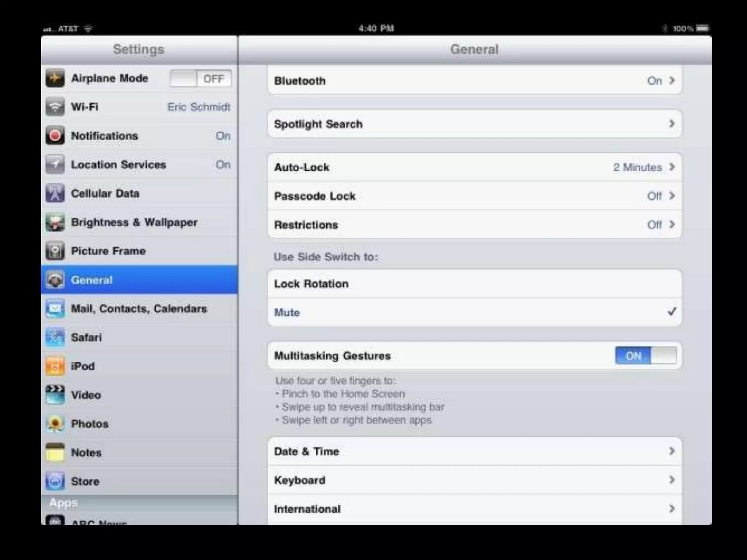Viewport: 747px width, 560px height.
Task: Open Spotlight Search chevron
Action: coord(672,124)
